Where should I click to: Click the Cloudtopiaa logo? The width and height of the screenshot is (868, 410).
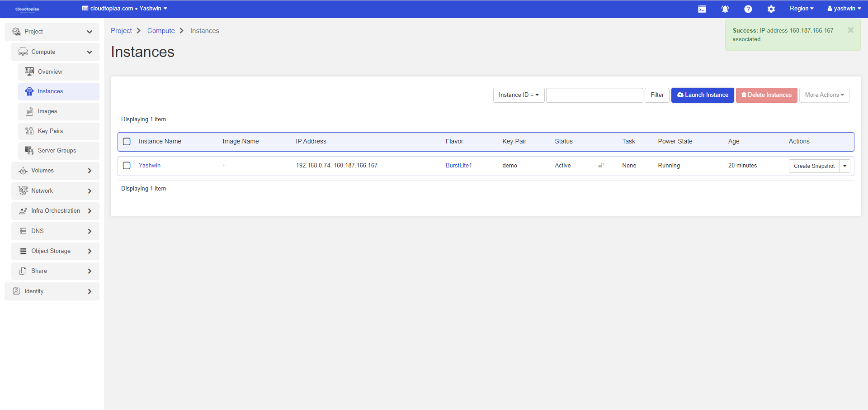pyautogui.click(x=27, y=9)
